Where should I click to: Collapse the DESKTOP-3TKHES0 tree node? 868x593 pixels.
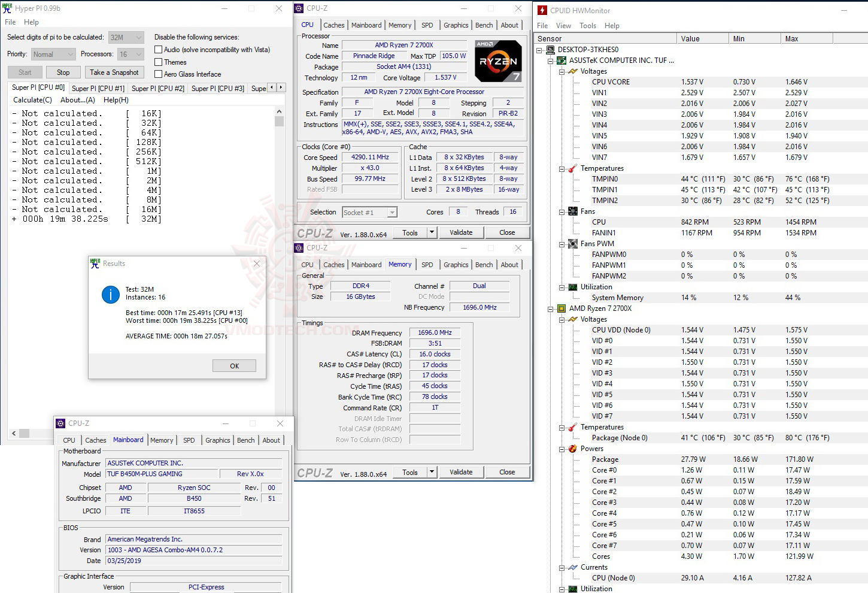539,50
